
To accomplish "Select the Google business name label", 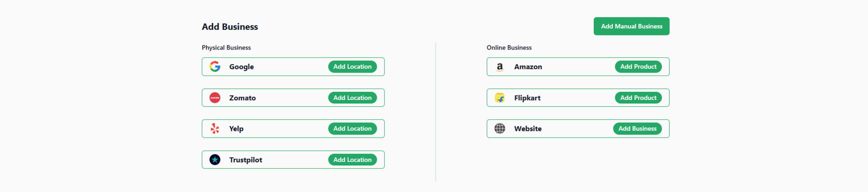I will pyautogui.click(x=241, y=67).
